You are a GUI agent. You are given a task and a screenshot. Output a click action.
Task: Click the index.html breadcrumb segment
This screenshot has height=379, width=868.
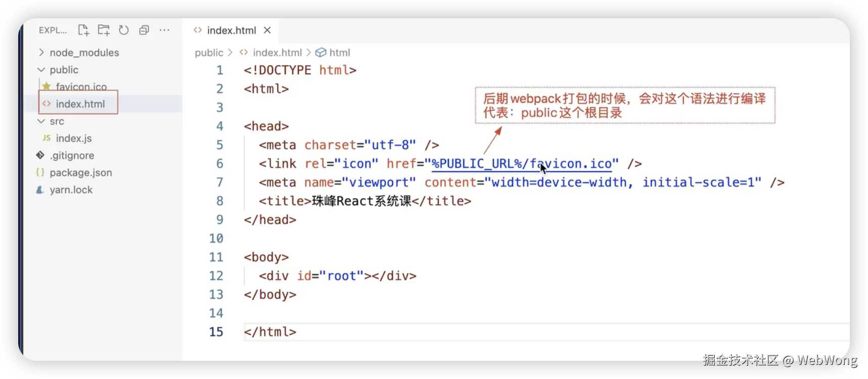click(x=277, y=53)
